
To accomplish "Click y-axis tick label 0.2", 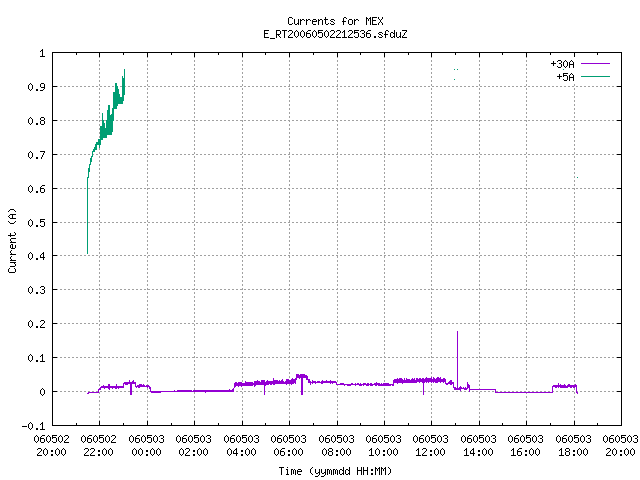I will (x=36, y=324).
